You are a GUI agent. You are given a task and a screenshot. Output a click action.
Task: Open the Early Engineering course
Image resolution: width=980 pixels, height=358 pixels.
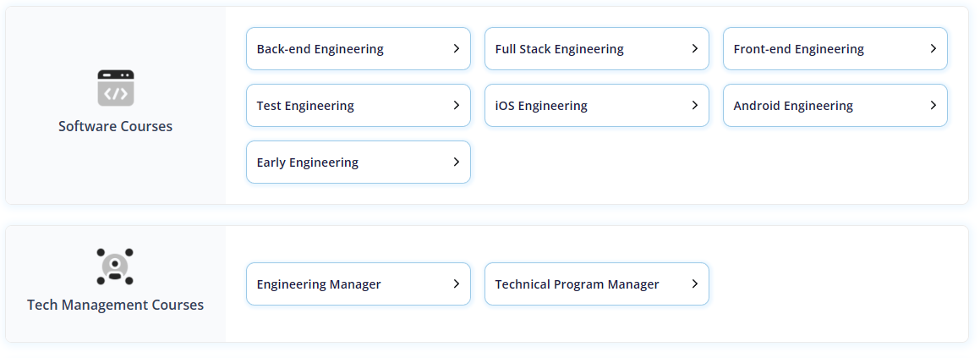pyautogui.click(x=359, y=162)
